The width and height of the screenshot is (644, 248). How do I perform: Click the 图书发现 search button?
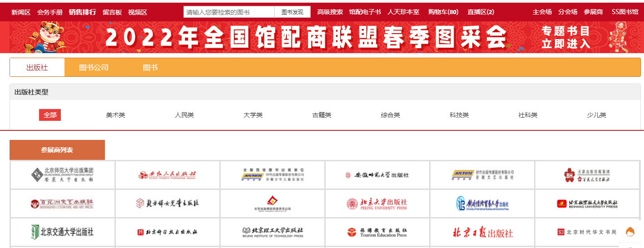click(292, 12)
